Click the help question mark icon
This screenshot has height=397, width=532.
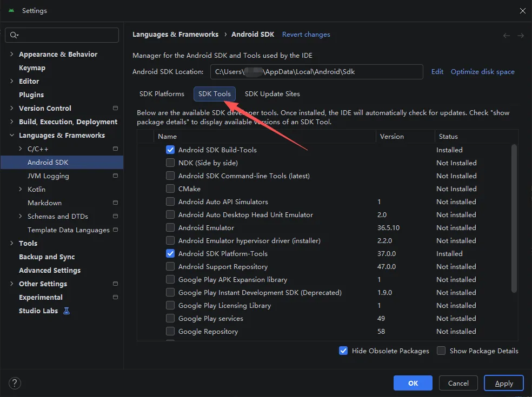point(15,383)
